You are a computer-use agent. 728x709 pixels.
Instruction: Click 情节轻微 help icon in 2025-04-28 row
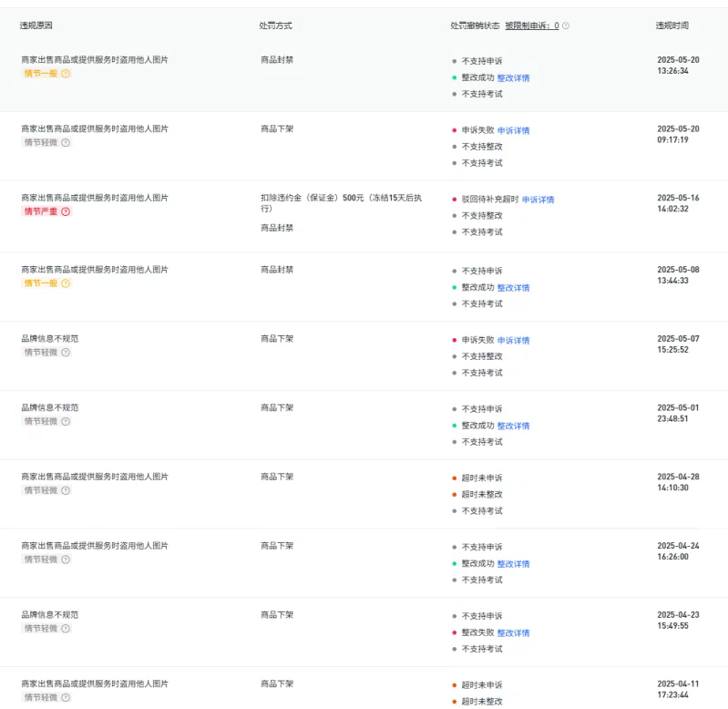click(x=66, y=490)
